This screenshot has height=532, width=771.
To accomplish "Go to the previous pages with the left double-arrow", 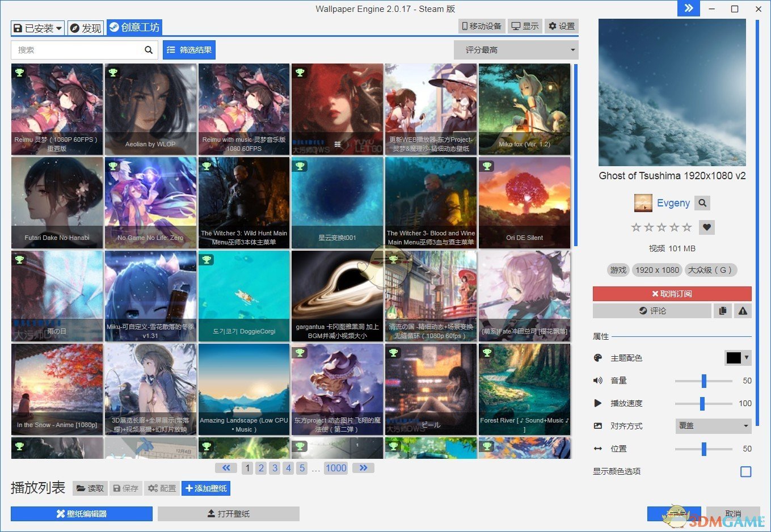I will [226, 468].
